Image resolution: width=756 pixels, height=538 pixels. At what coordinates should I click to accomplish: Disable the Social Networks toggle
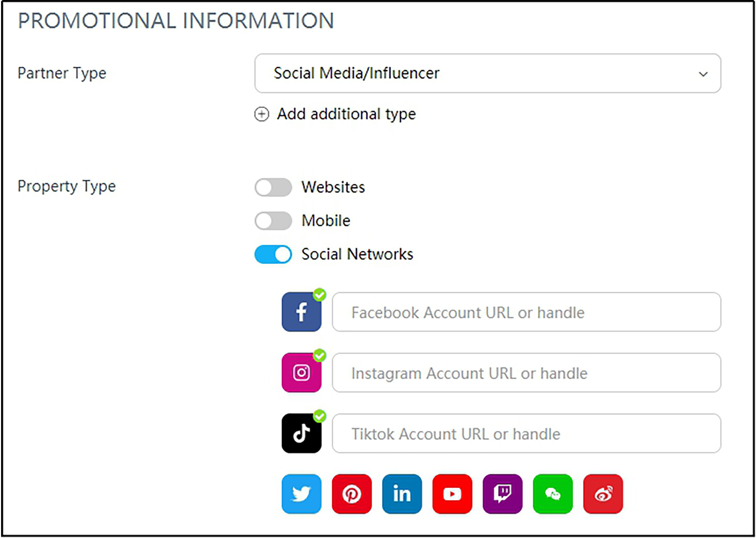(x=273, y=254)
